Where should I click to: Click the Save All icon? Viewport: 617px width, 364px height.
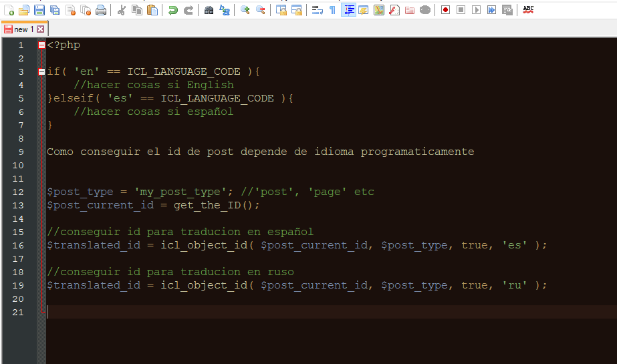(x=55, y=10)
